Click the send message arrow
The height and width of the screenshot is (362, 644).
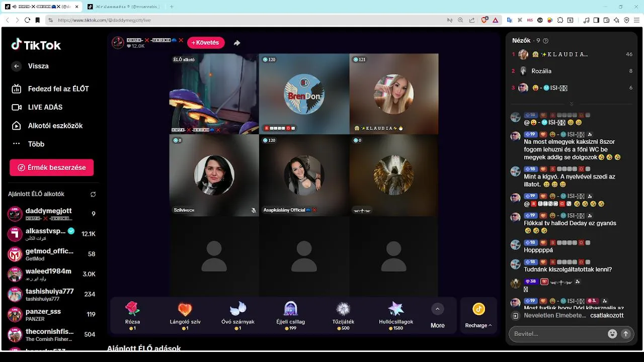click(x=626, y=334)
